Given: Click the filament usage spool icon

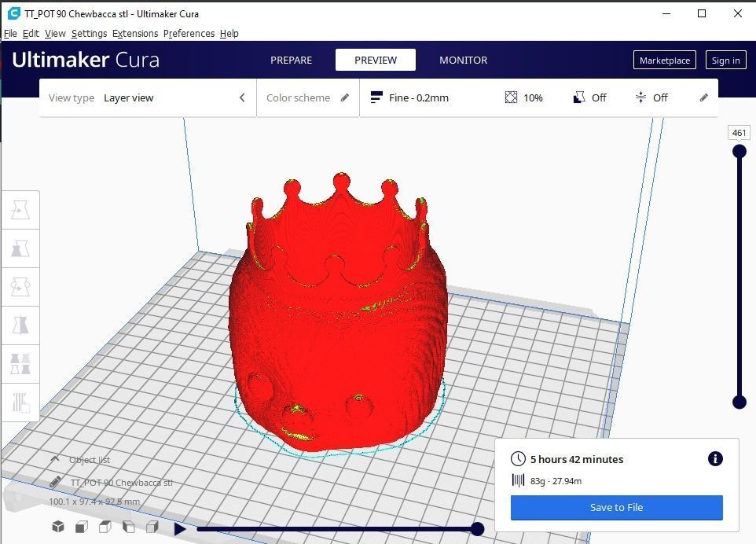Looking at the screenshot, I should click(x=518, y=480).
